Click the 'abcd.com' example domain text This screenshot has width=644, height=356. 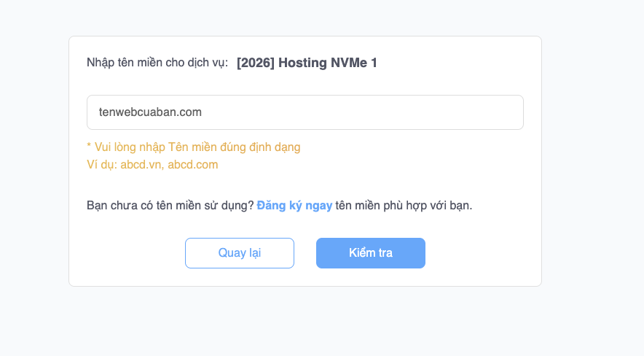(x=193, y=165)
